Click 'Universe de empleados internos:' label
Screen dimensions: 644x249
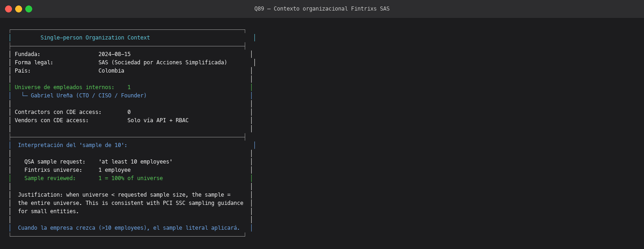(64, 87)
